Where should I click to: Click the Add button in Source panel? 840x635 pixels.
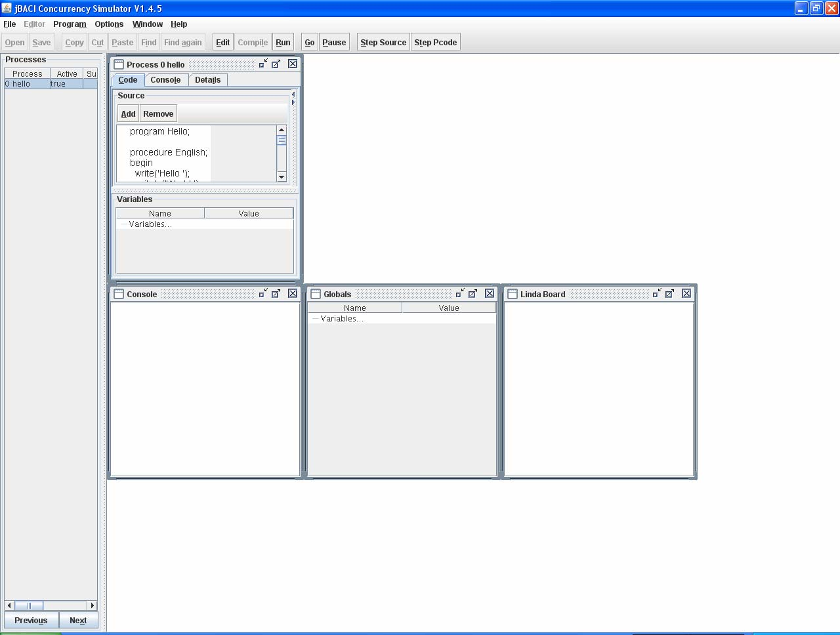tap(129, 113)
